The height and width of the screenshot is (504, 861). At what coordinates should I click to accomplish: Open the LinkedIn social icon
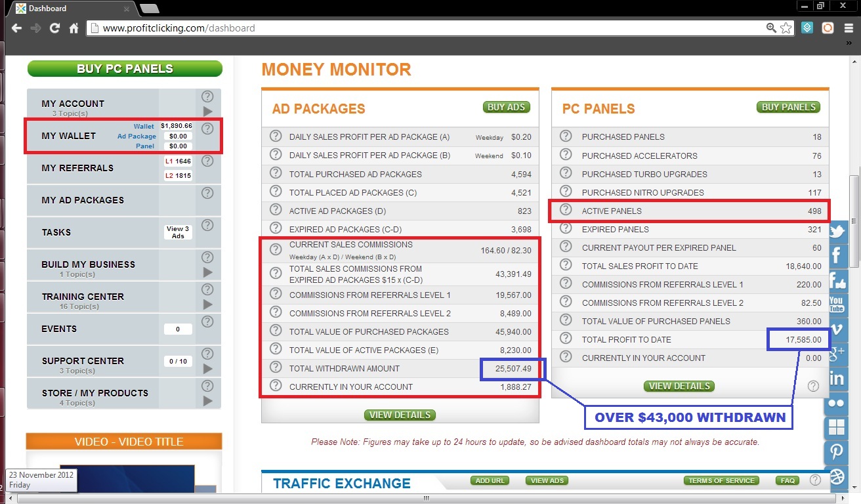837,378
